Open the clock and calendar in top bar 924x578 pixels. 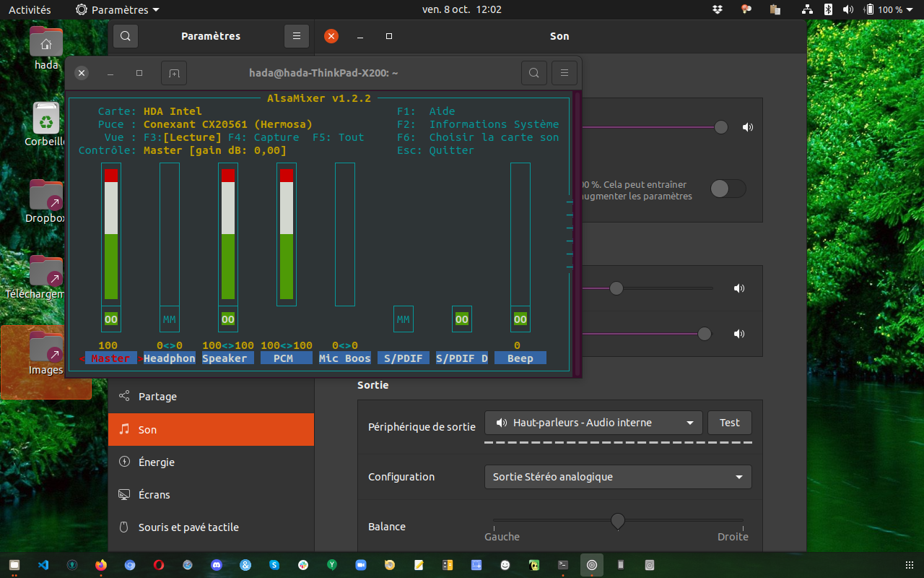coord(462,9)
